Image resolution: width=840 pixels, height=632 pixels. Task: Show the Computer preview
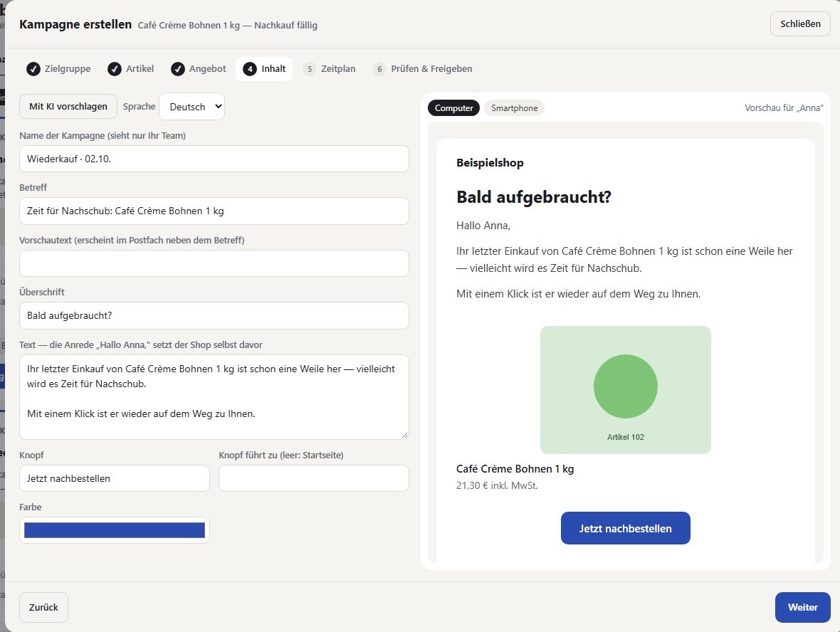coord(453,107)
